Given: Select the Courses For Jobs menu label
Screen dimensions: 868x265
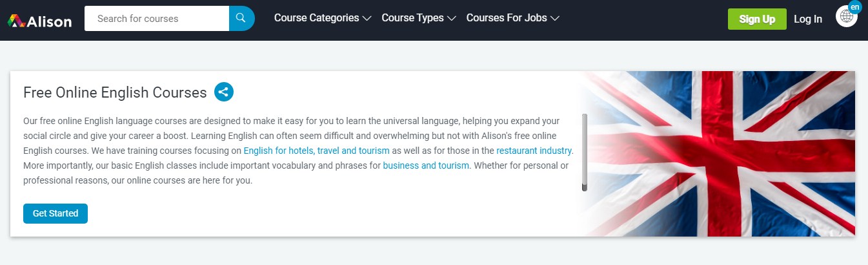Looking at the screenshot, I should point(507,18).
